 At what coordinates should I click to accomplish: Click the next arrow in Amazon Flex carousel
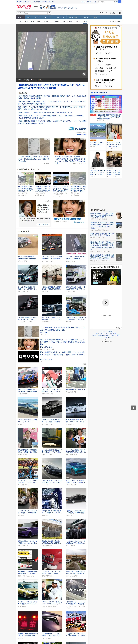pyautogui.click(x=106, y=302)
